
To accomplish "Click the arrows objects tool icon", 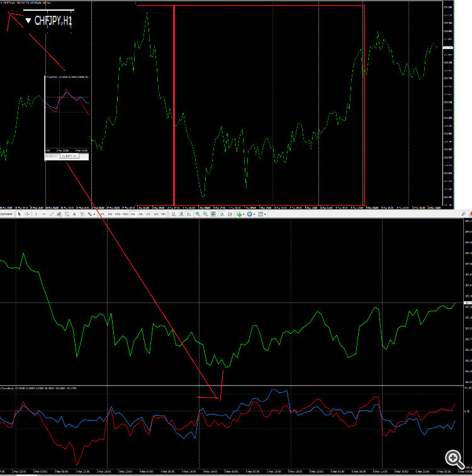I will coord(89,214).
